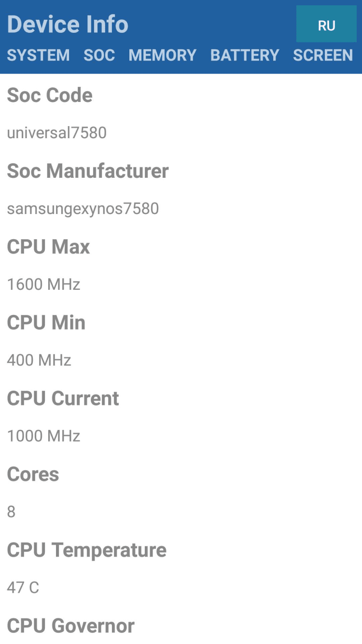Viewport: 362px width, 644px height.
Task: Select the CPU Max heading
Action: (48, 247)
